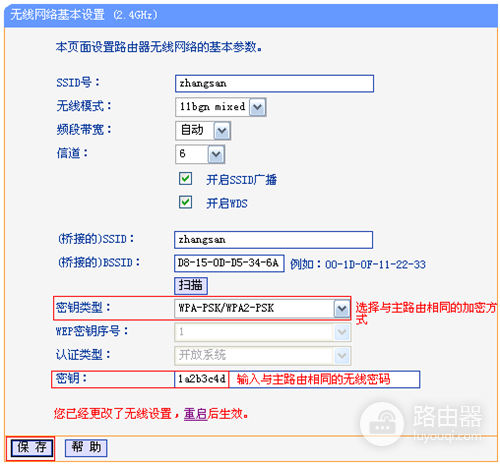Screen dimensions: 500x464
Task: Click the 帮助 help button
Action: pos(86,447)
